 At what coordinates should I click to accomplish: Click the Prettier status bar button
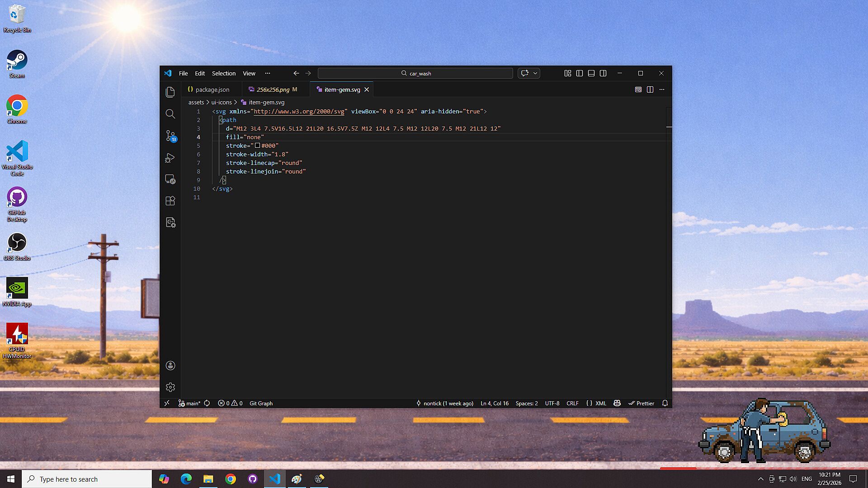click(641, 404)
